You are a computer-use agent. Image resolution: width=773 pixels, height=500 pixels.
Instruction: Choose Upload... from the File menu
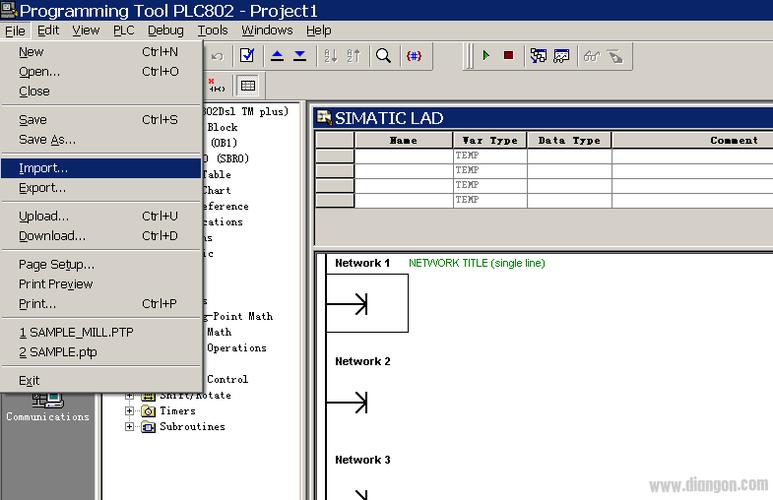pyautogui.click(x=101, y=216)
